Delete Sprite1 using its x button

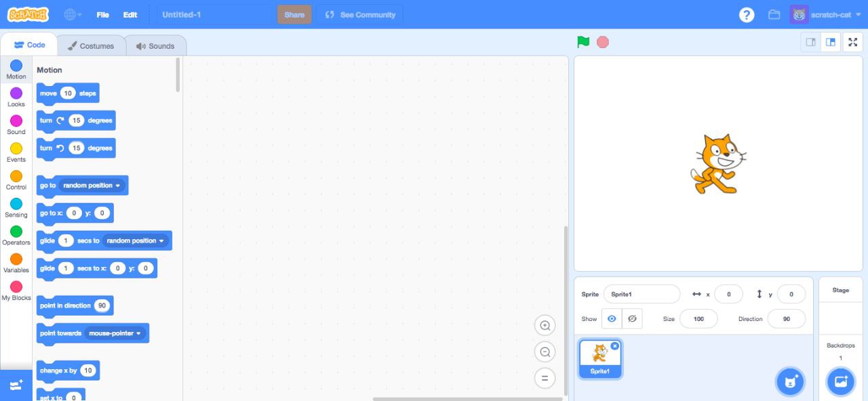pyautogui.click(x=615, y=345)
